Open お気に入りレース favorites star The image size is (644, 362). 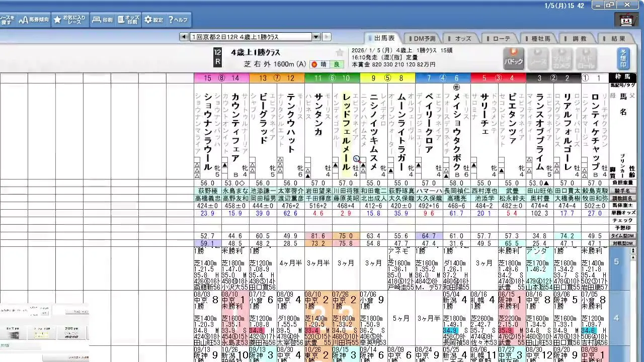point(70,20)
